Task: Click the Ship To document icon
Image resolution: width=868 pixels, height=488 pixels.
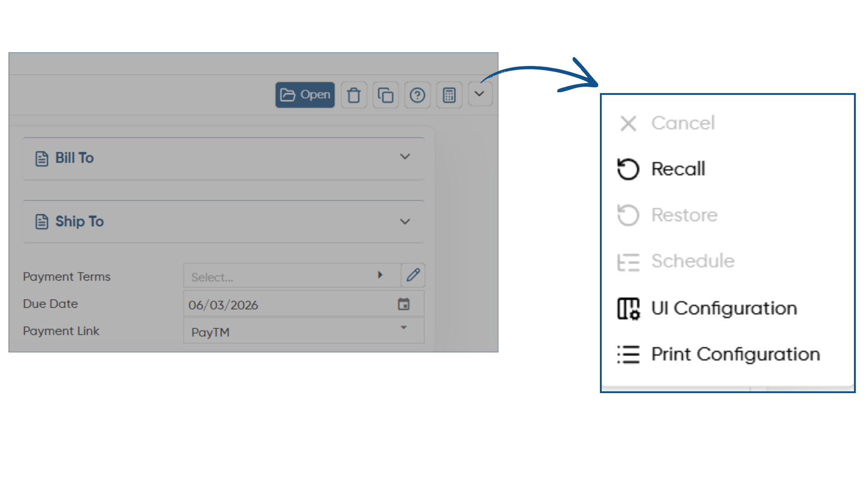Action: coord(42,222)
